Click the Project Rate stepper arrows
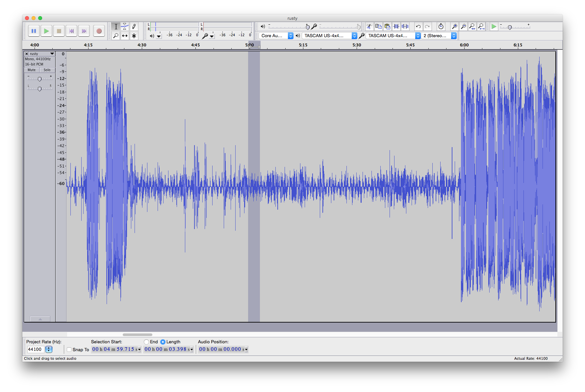 49,349
